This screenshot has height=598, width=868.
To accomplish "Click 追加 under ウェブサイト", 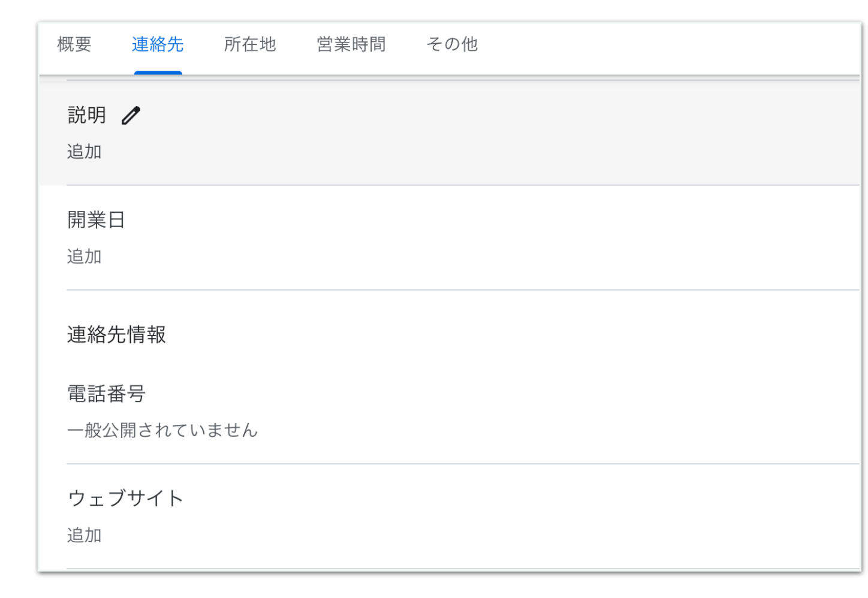I will pos(85,535).
